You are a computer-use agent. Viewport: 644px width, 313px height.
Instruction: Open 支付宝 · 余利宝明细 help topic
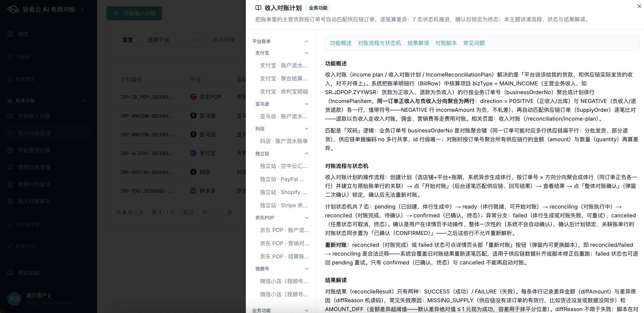click(284, 92)
